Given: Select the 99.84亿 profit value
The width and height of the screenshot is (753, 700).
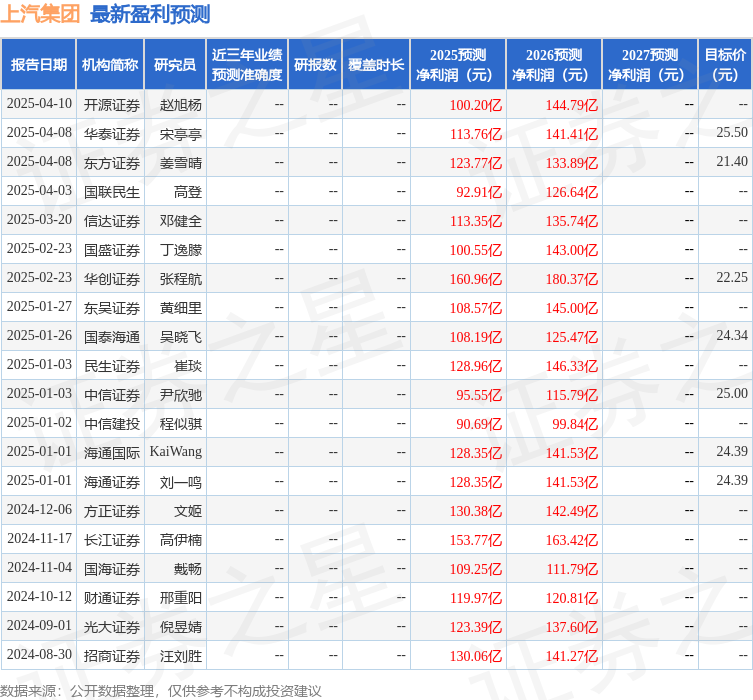Looking at the screenshot, I should [575, 424].
